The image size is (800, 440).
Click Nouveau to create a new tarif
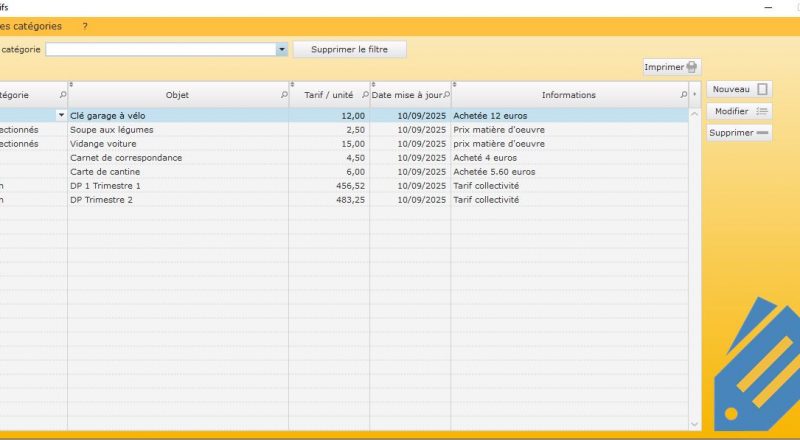(x=739, y=90)
